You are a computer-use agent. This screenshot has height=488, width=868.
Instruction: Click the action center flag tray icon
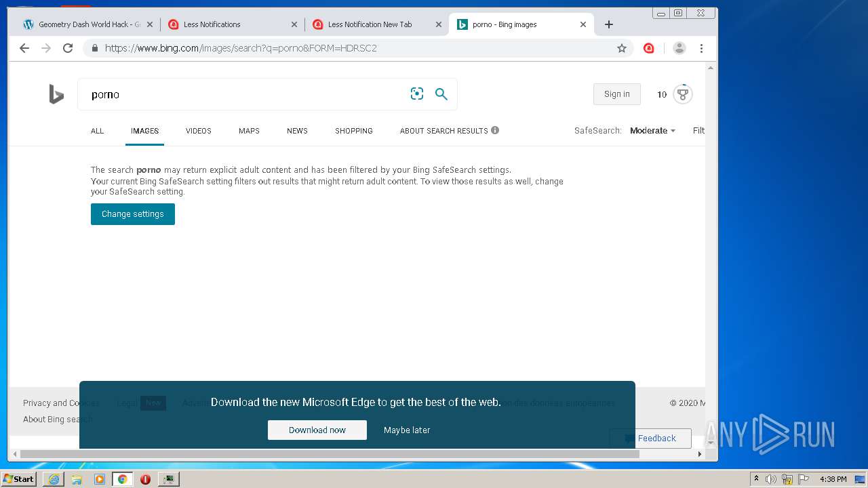804,479
